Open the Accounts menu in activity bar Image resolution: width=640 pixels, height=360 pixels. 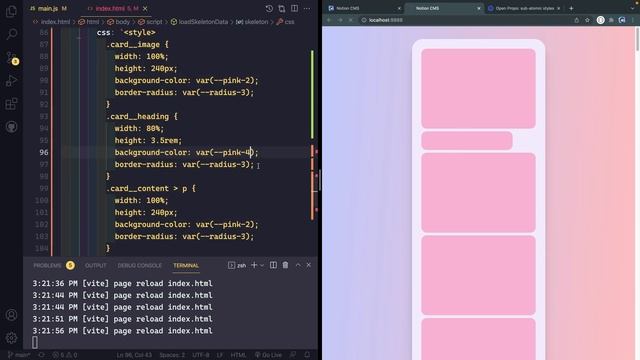click(x=11, y=315)
